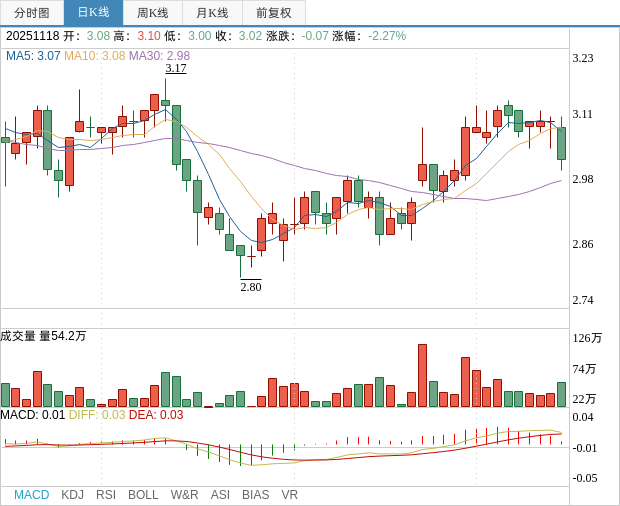The width and height of the screenshot is (620, 506).
Task: Click the 3.17 high price label
Action: pyautogui.click(x=176, y=68)
